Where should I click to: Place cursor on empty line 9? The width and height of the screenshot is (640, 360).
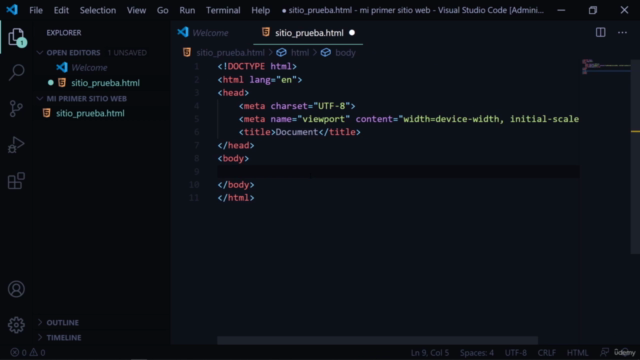point(398,171)
